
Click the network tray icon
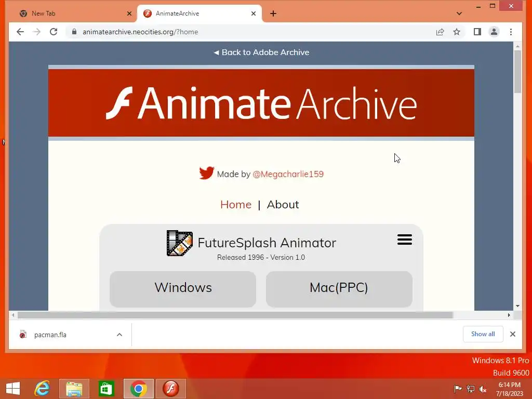click(471, 389)
